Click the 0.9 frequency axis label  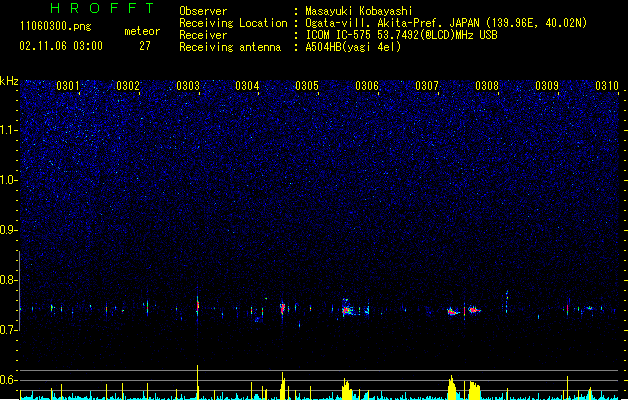(8, 230)
